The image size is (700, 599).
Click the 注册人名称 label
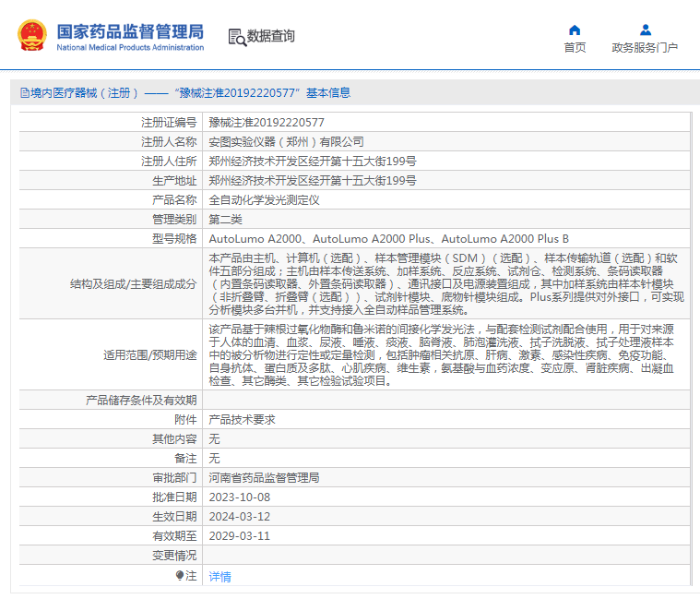tap(169, 141)
